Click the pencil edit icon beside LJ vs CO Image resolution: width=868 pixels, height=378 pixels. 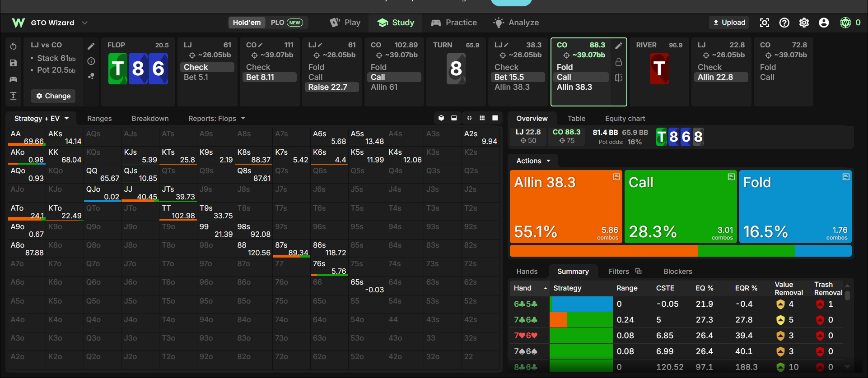pos(91,46)
